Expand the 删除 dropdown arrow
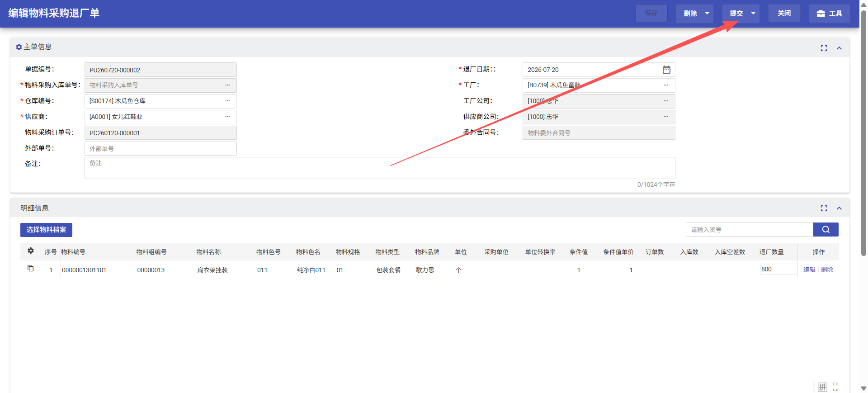Viewport: 868px width, 393px height. click(x=707, y=14)
